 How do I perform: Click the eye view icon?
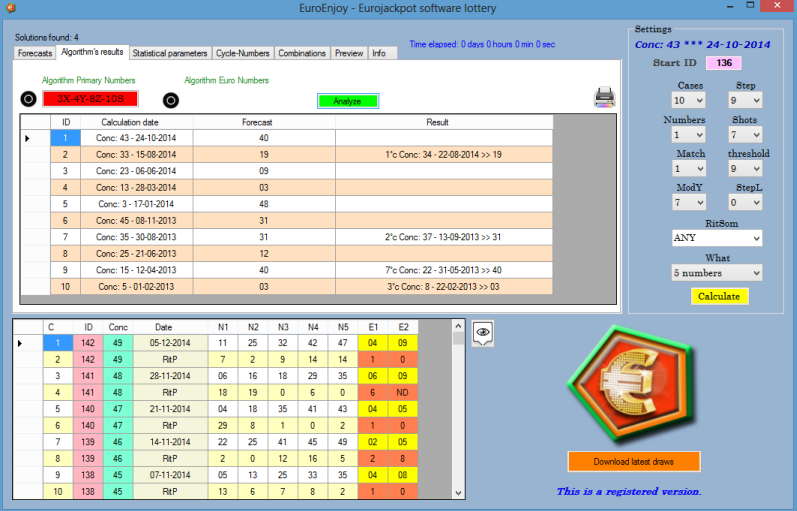[482, 333]
